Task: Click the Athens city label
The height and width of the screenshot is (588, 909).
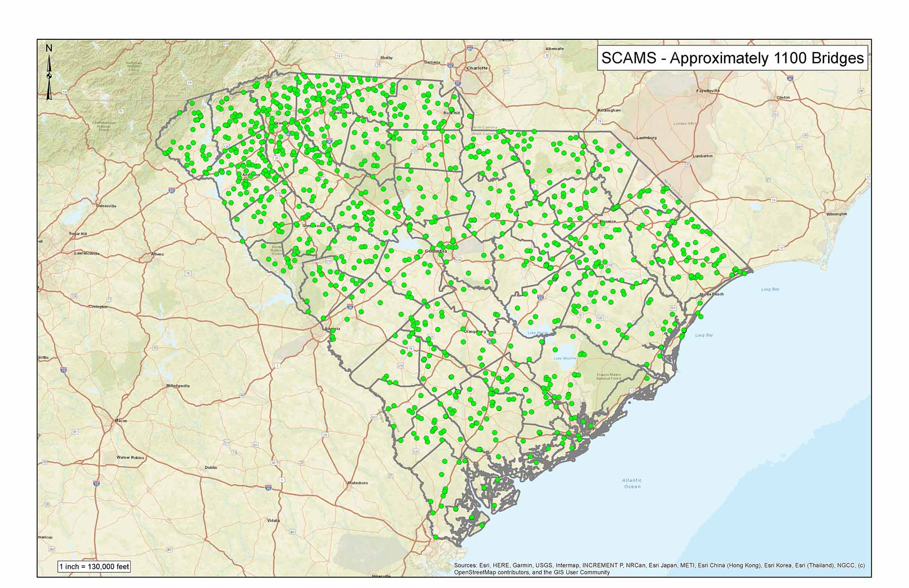Action: point(157,254)
